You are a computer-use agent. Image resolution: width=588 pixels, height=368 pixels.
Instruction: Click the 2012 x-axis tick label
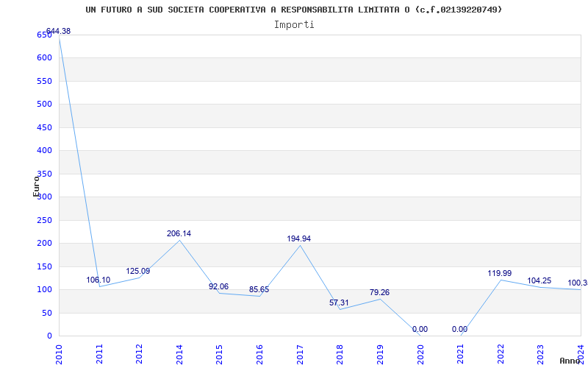(139, 354)
